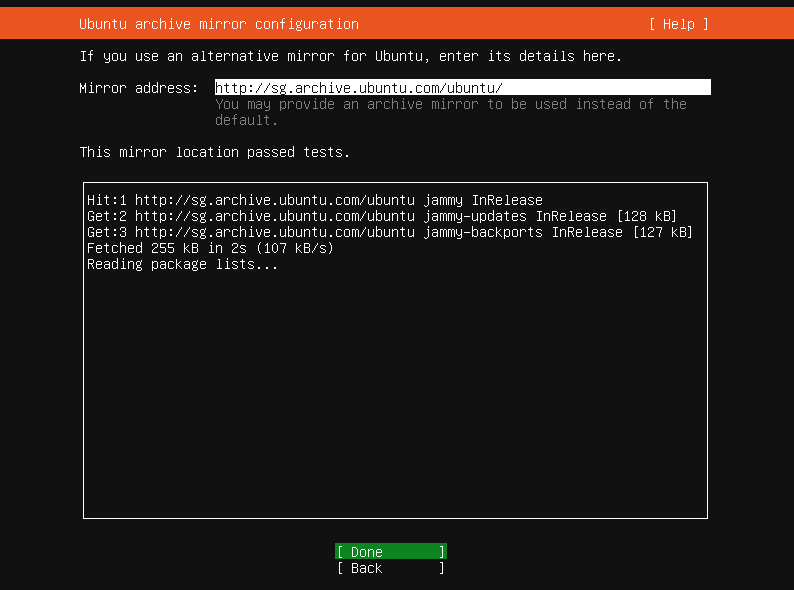This screenshot has width=794, height=590.
Task: Select the 'Mirror address:' label
Action: point(138,88)
